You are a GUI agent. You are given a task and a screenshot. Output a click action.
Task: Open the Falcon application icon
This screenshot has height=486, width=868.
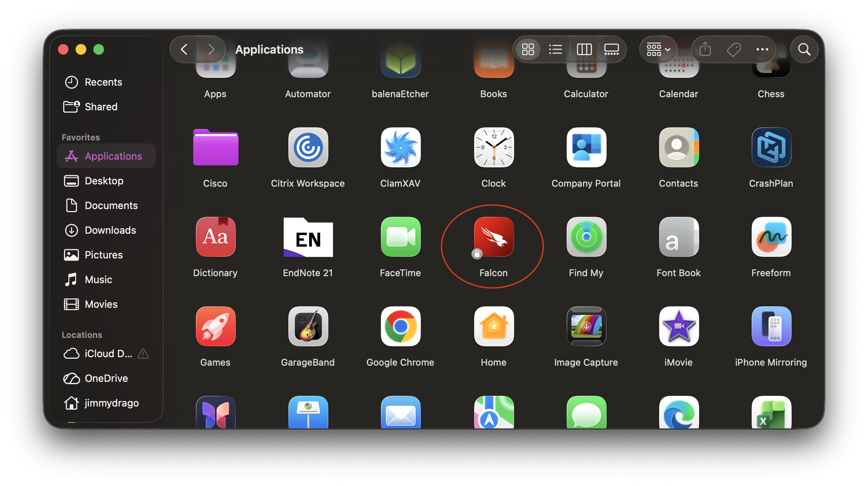pos(494,237)
